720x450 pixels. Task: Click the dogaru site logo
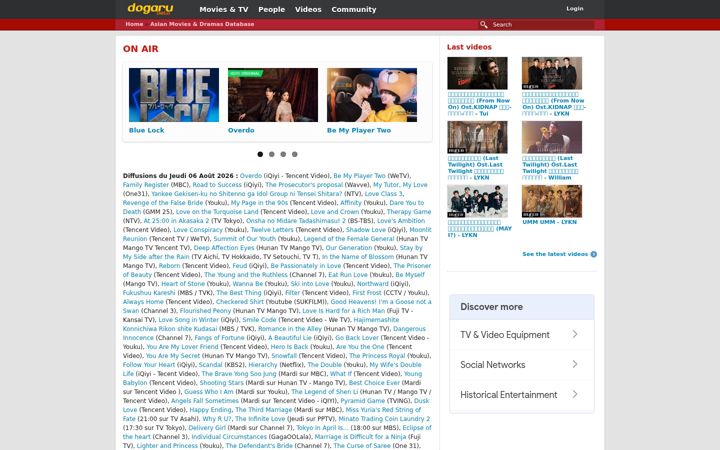(150, 9)
